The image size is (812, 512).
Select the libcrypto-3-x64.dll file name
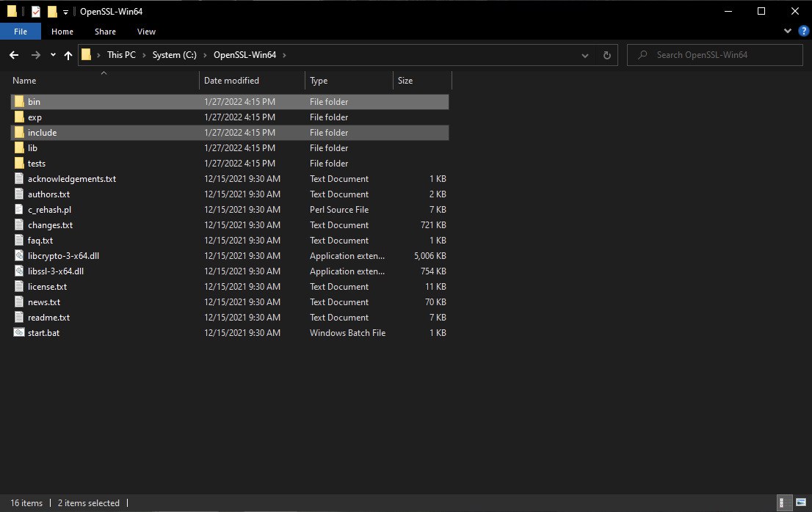point(64,255)
